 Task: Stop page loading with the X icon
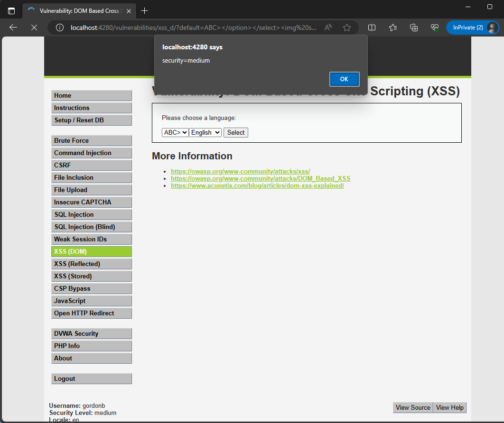click(x=34, y=28)
